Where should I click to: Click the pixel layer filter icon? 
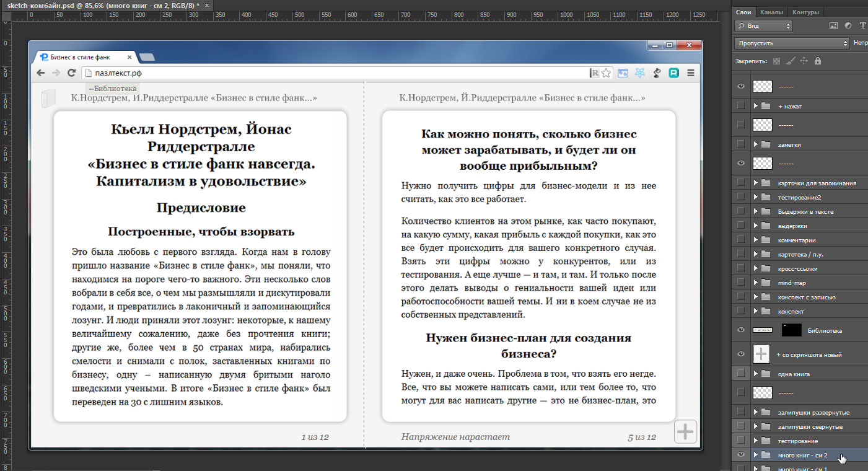pos(833,26)
